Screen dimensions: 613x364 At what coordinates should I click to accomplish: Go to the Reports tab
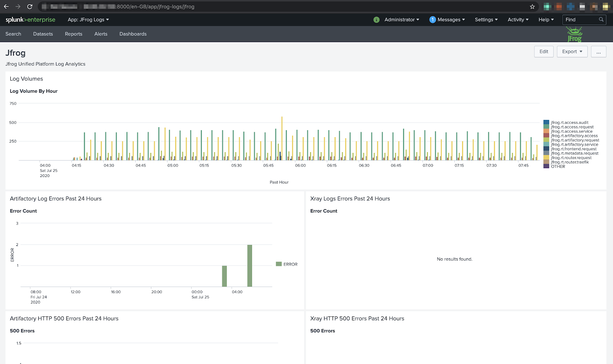pyautogui.click(x=74, y=34)
